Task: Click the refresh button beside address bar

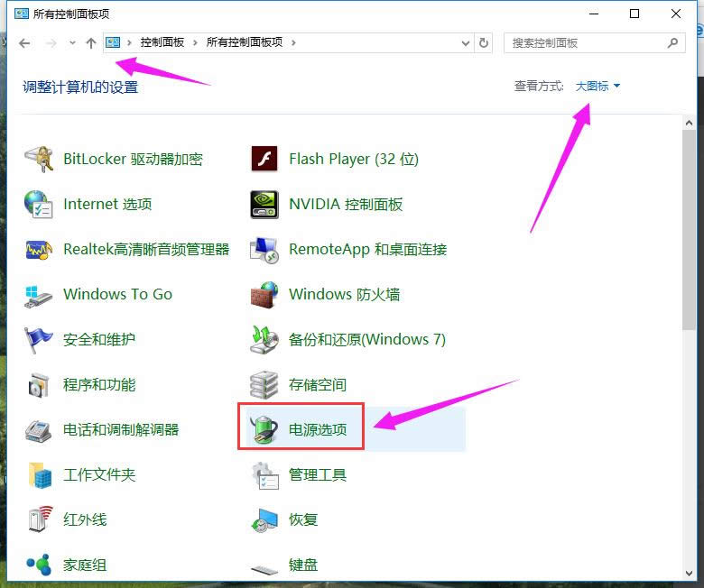Action: [x=485, y=42]
